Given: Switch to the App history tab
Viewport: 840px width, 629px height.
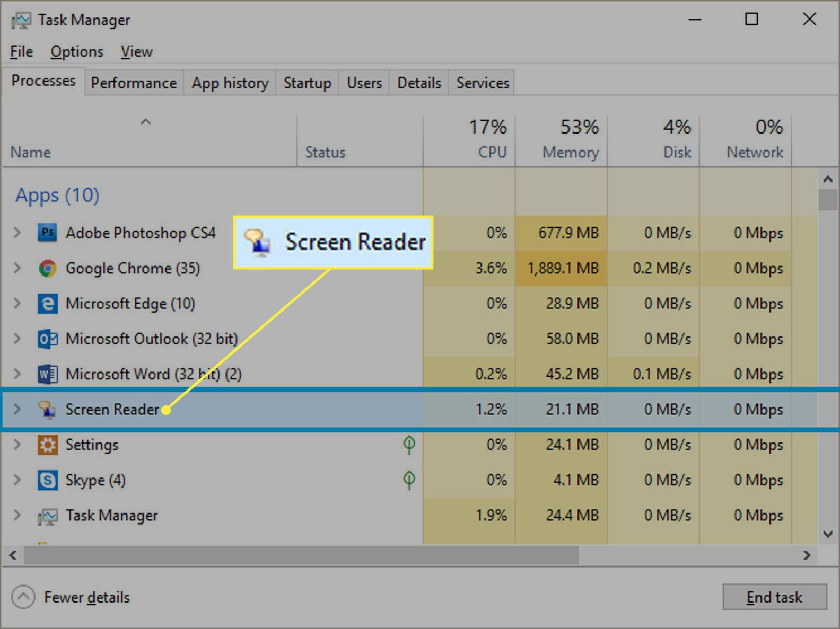Looking at the screenshot, I should coord(230,83).
